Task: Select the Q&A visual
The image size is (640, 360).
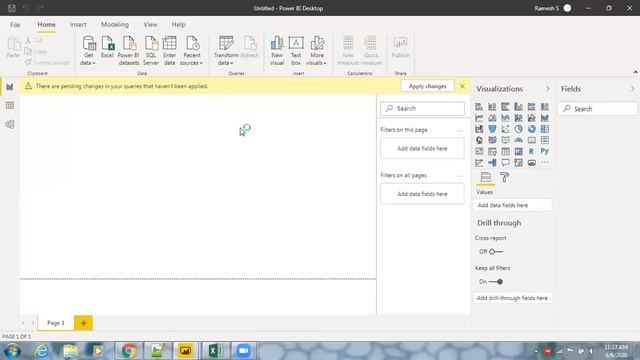Action: (505, 162)
